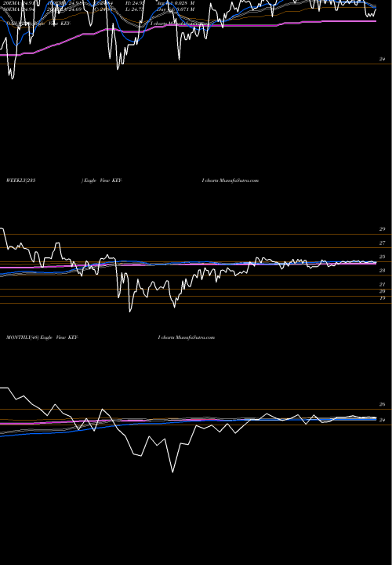This screenshot has height=565, width=392.
Task: Select price level 27 on weekly chart
Action: tap(382, 242)
